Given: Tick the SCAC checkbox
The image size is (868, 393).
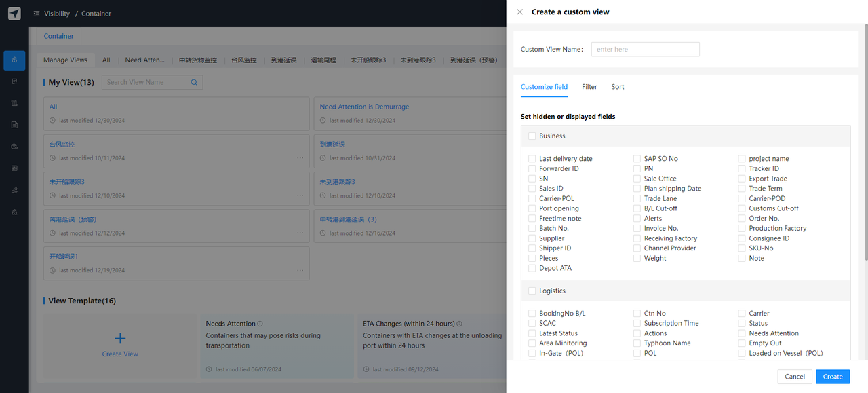Looking at the screenshot, I should pyautogui.click(x=532, y=324).
